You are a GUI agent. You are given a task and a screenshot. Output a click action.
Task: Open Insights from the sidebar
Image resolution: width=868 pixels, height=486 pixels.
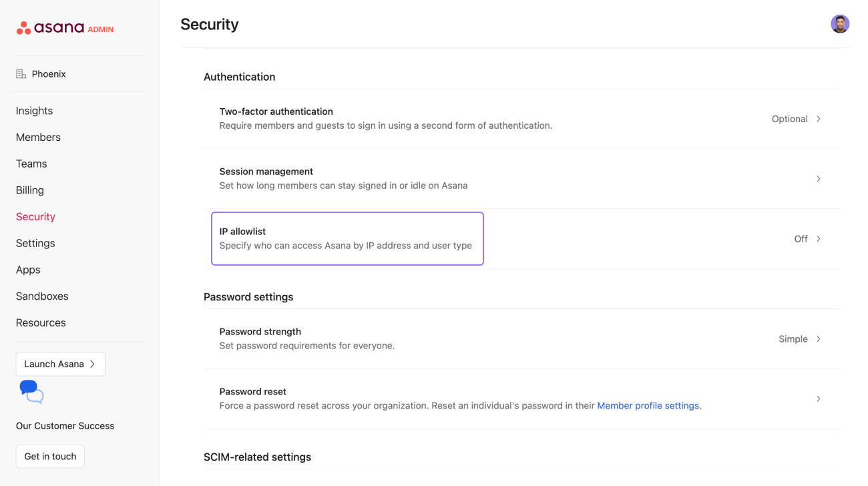point(34,110)
